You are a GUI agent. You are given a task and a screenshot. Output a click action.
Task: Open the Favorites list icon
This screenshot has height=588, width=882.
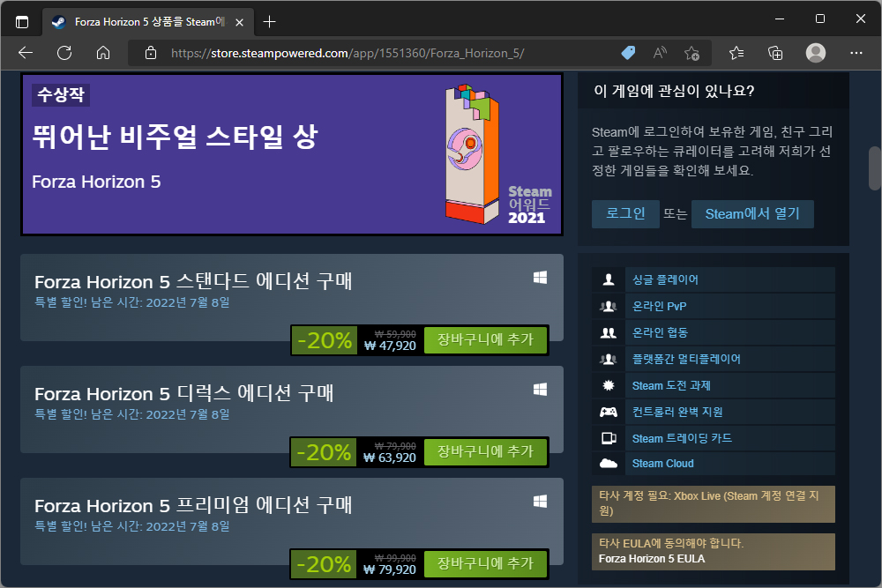click(x=736, y=53)
